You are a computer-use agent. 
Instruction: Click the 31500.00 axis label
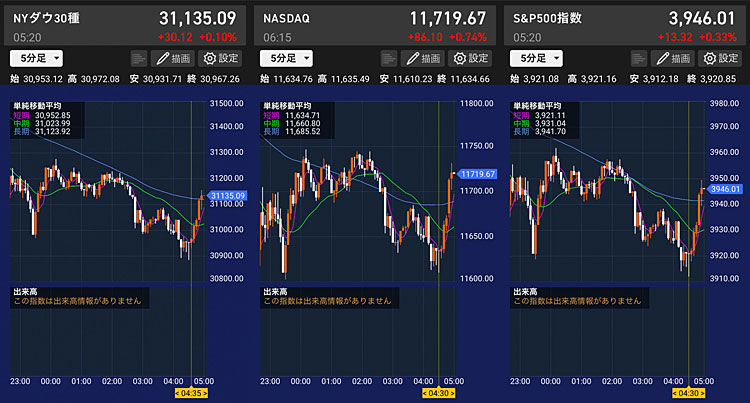tap(227, 103)
